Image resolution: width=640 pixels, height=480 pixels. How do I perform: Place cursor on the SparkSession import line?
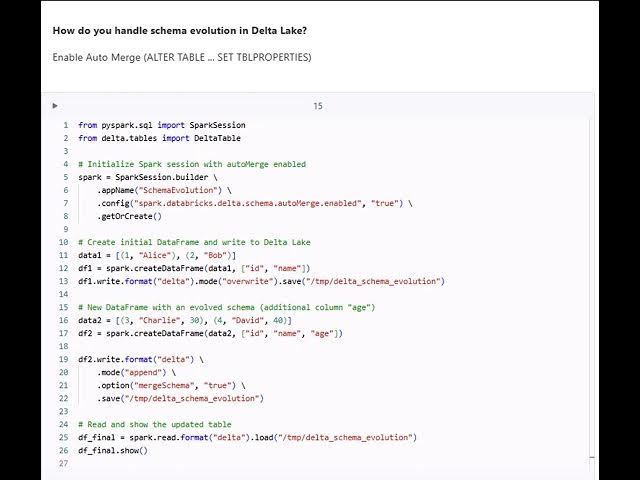[161, 125]
